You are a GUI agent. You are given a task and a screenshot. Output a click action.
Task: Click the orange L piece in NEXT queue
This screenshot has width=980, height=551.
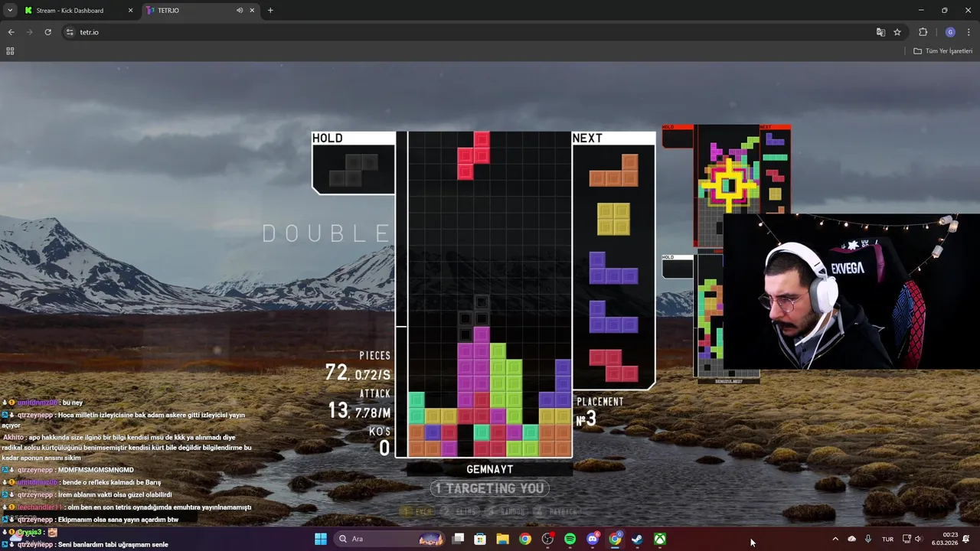[613, 171]
